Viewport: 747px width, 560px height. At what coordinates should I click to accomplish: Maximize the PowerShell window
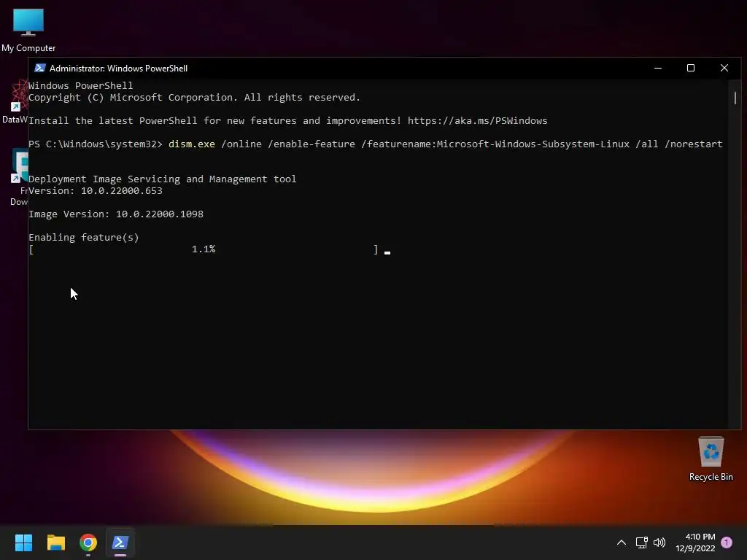[691, 68]
